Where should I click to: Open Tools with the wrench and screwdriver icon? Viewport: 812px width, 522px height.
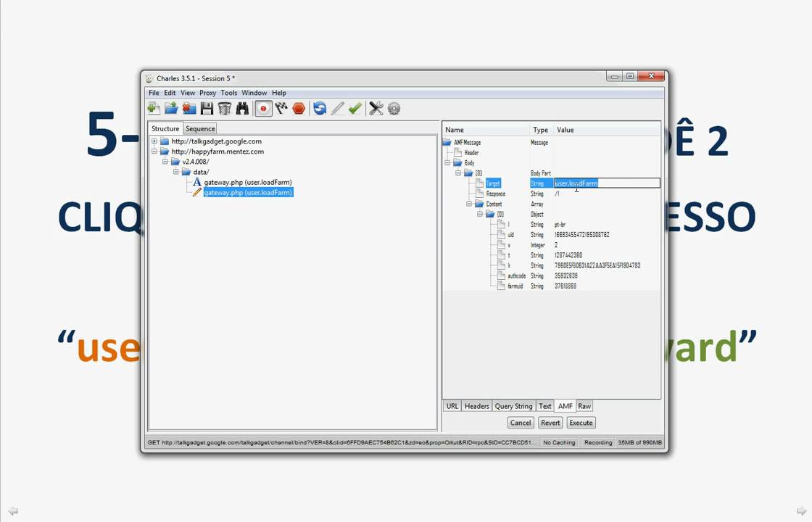click(376, 108)
